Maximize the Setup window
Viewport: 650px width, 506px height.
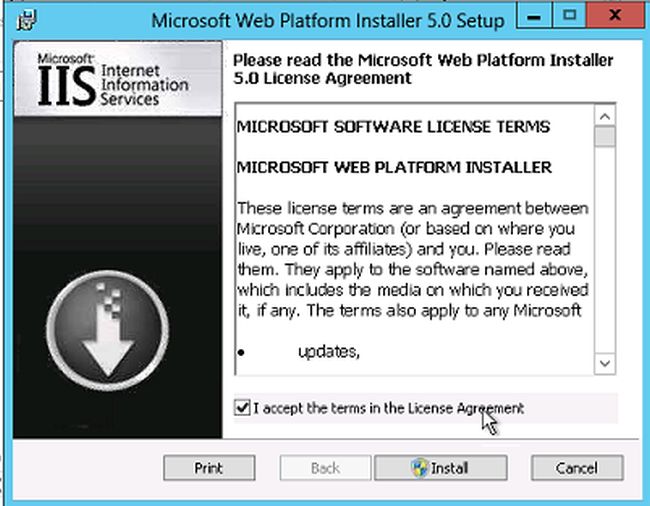[x=570, y=16]
